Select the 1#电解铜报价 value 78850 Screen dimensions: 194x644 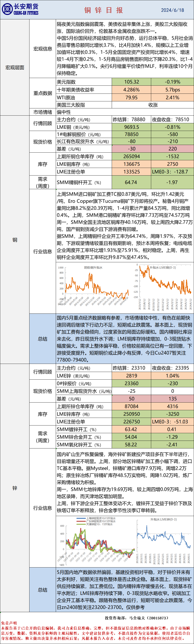131,134
